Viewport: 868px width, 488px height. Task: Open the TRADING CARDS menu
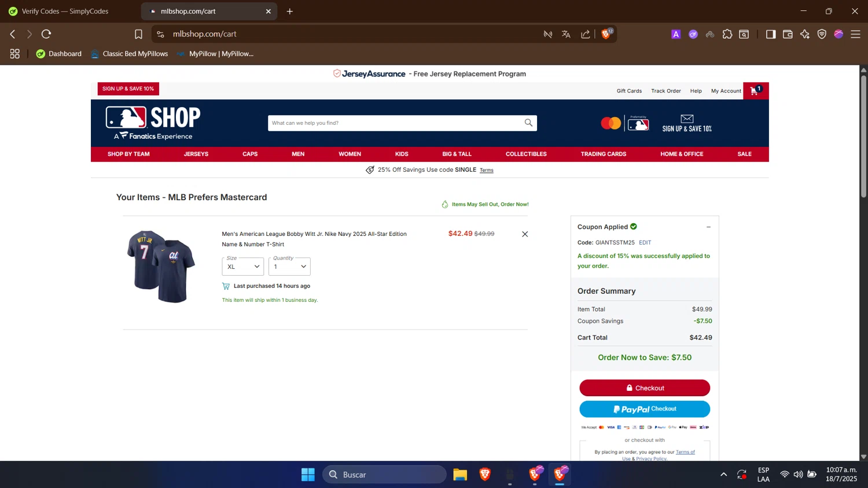pyautogui.click(x=604, y=154)
